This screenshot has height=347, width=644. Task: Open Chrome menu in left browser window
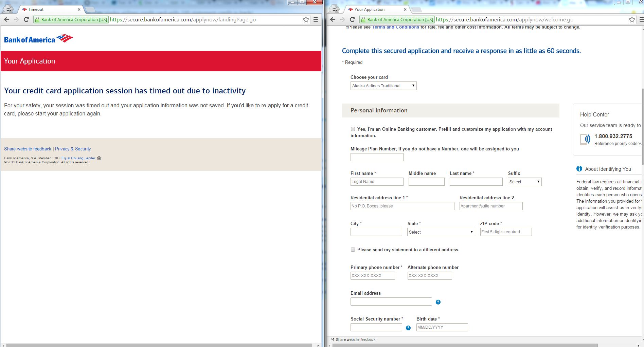pos(316,20)
